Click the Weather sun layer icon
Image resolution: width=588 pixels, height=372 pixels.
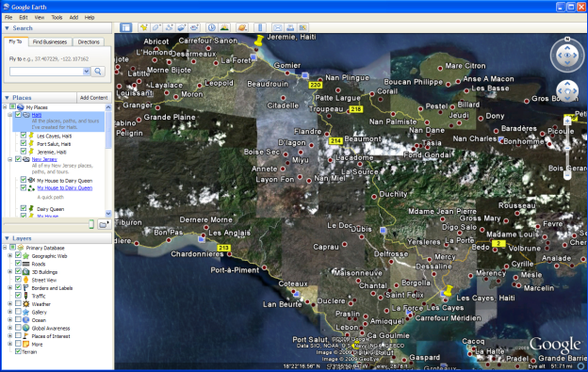coord(25,304)
